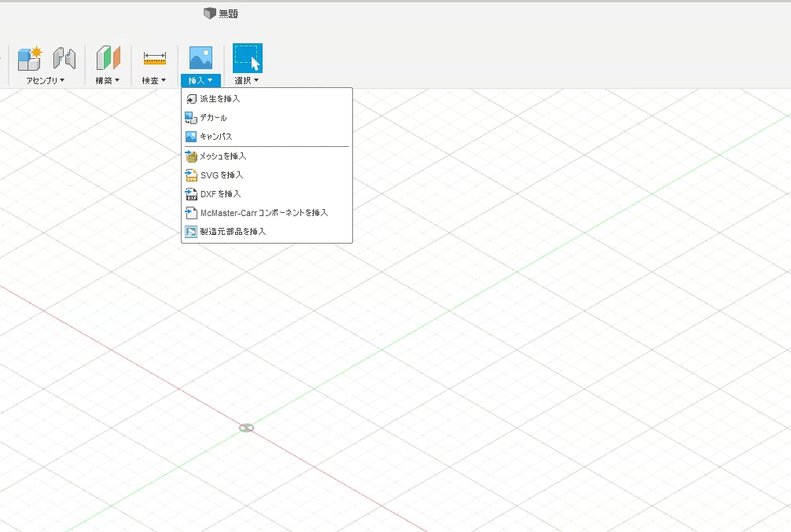Expand the アセンブリ dropdown
Image resolution: width=791 pixels, height=532 pixels.
click(x=46, y=80)
